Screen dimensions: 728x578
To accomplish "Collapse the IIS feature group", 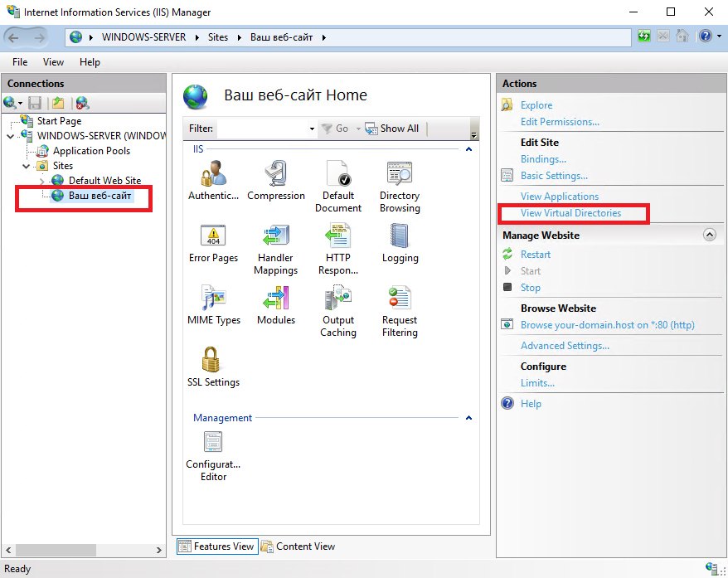I will (x=469, y=149).
